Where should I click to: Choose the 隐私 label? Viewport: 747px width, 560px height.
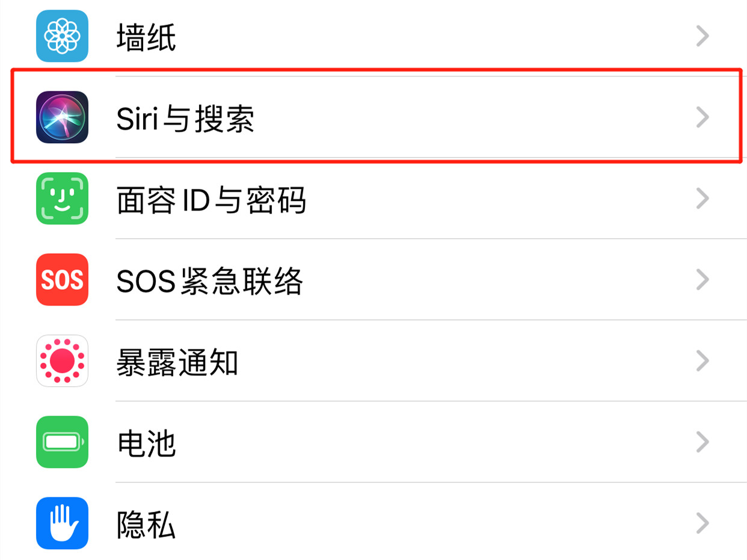[x=146, y=524]
